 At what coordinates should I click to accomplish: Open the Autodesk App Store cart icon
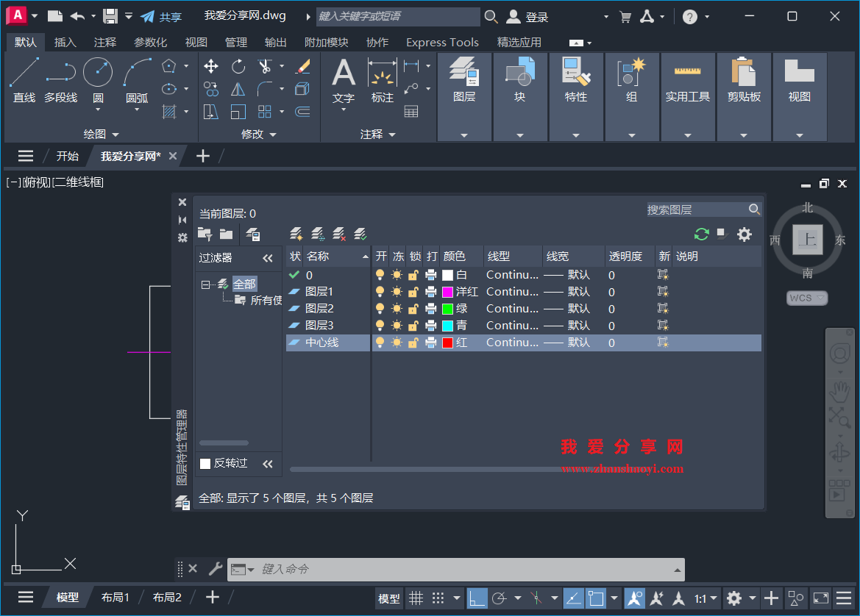(625, 17)
